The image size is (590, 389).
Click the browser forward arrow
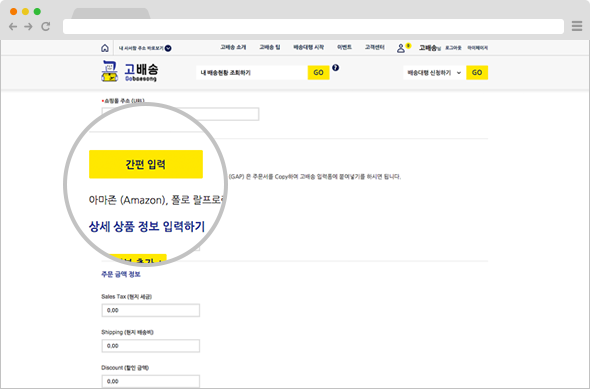pos(29,26)
